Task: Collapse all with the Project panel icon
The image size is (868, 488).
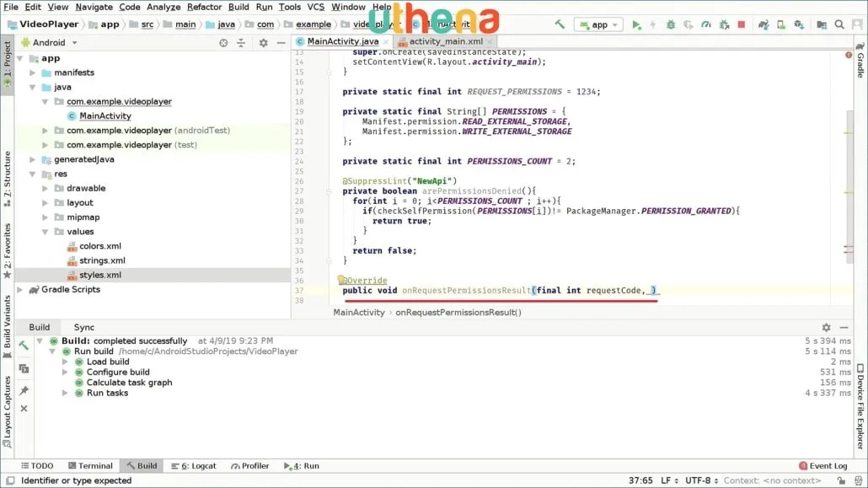Action: [241, 43]
